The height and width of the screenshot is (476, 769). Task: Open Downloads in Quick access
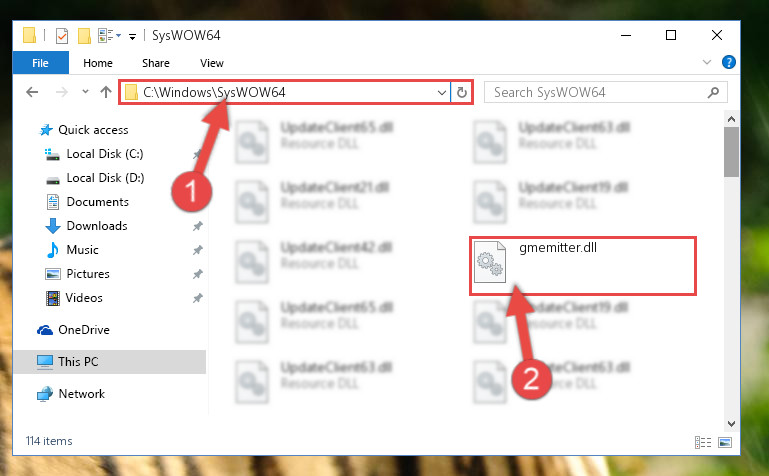pos(97,225)
